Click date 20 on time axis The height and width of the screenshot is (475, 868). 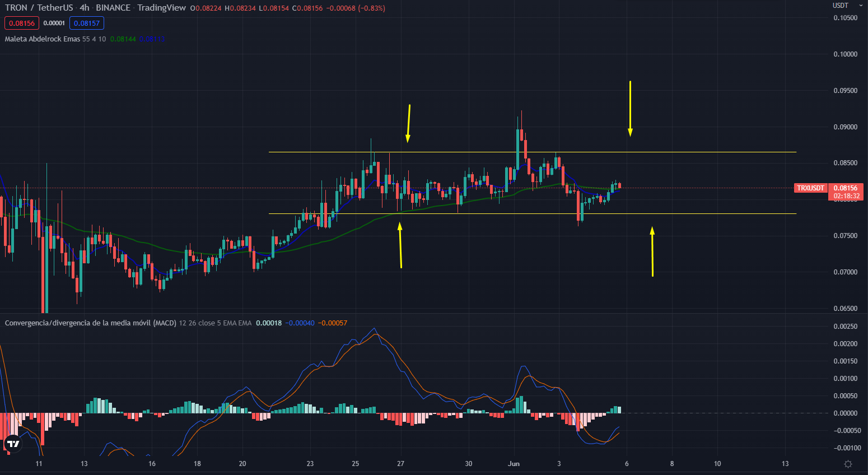click(x=242, y=464)
